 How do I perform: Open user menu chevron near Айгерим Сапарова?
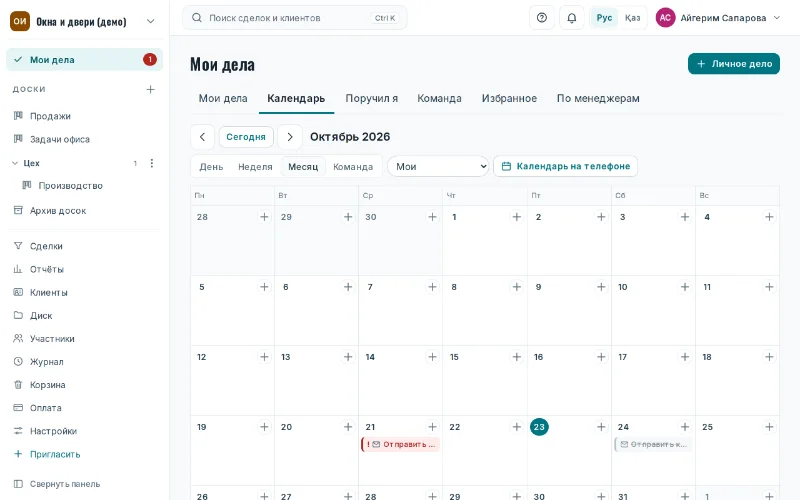(x=777, y=18)
